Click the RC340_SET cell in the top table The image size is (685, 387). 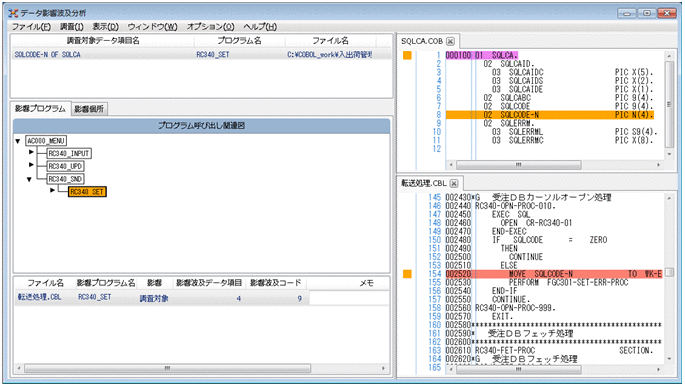coord(213,55)
